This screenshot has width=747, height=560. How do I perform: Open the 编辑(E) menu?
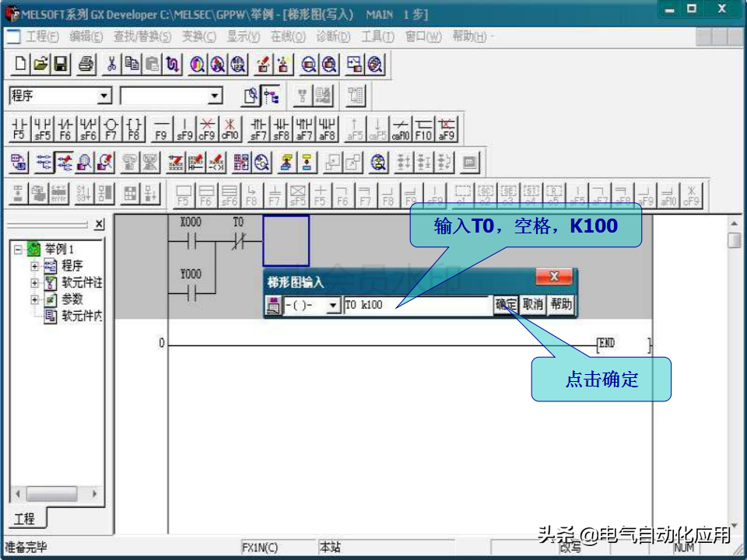click(86, 37)
